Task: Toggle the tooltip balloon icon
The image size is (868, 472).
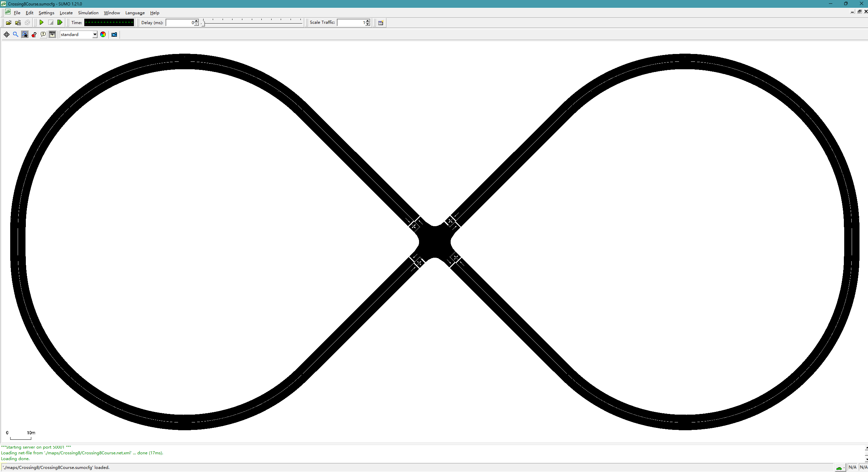Action: [x=43, y=34]
